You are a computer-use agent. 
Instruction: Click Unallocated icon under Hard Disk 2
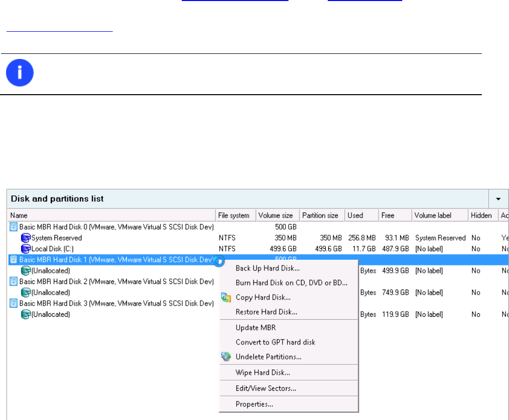coord(26,293)
